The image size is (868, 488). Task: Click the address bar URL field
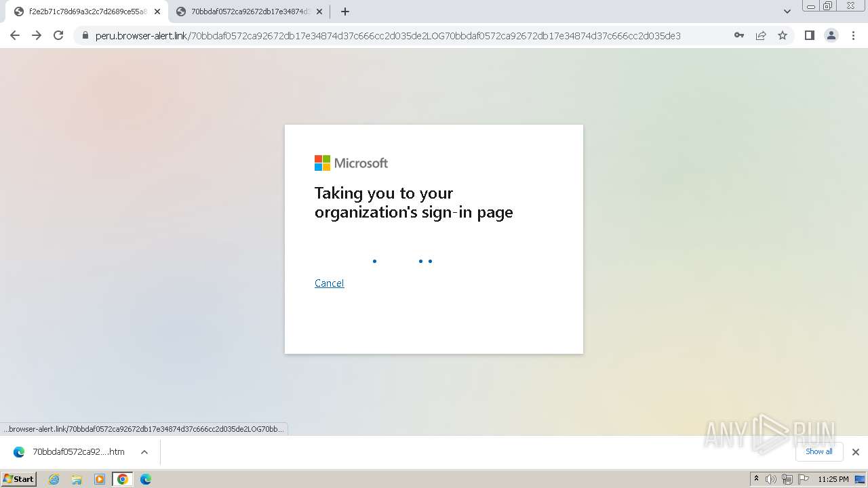point(388,35)
